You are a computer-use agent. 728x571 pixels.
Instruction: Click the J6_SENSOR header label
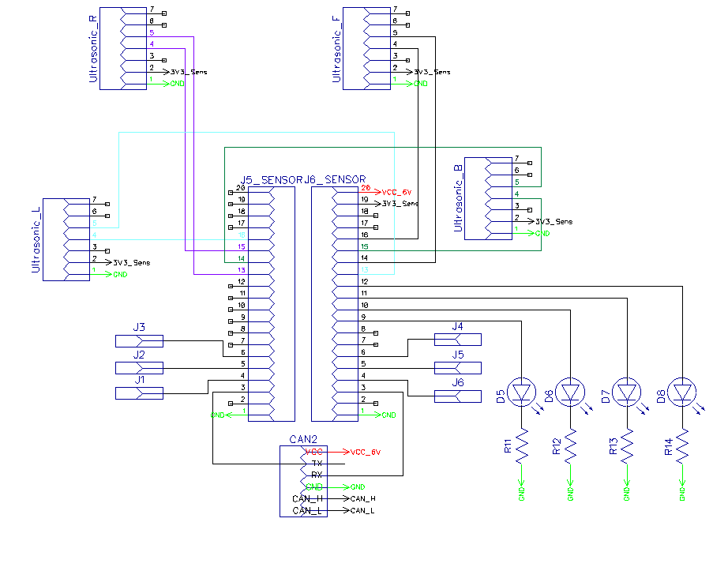coord(336,179)
